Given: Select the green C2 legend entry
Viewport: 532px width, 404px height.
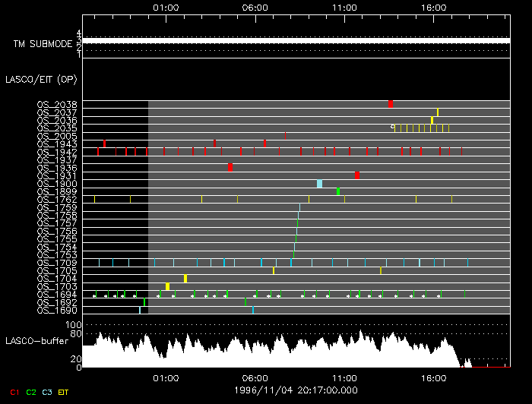Looking at the screenshot, I should pos(31,392).
